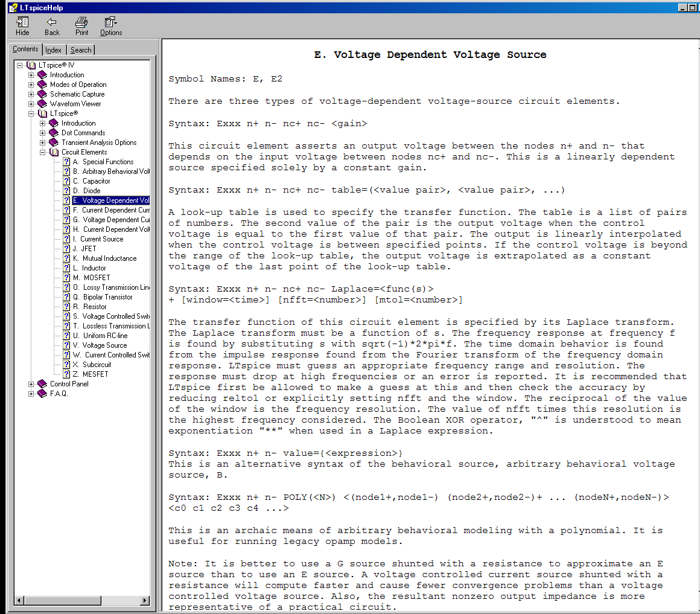
Task: Collapse the Circuit Elements book
Action: pos(43,152)
